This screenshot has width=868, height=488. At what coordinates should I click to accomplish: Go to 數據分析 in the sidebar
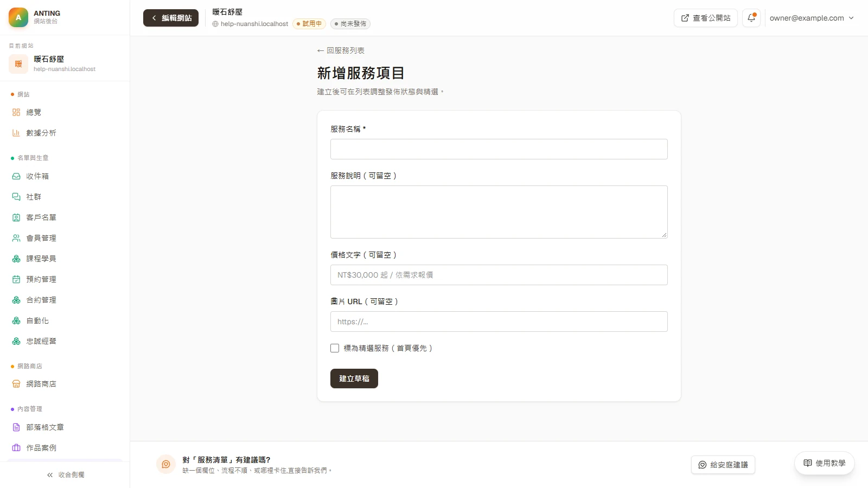(x=65, y=133)
